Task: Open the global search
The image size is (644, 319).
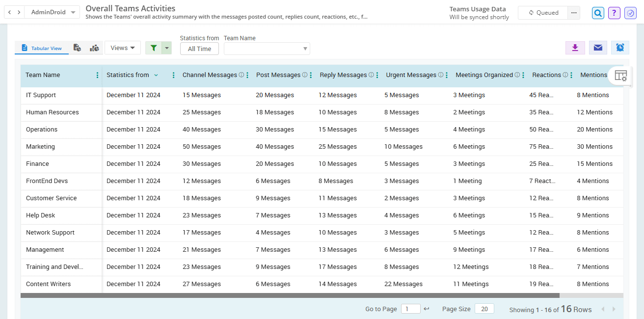Action: 597,13
